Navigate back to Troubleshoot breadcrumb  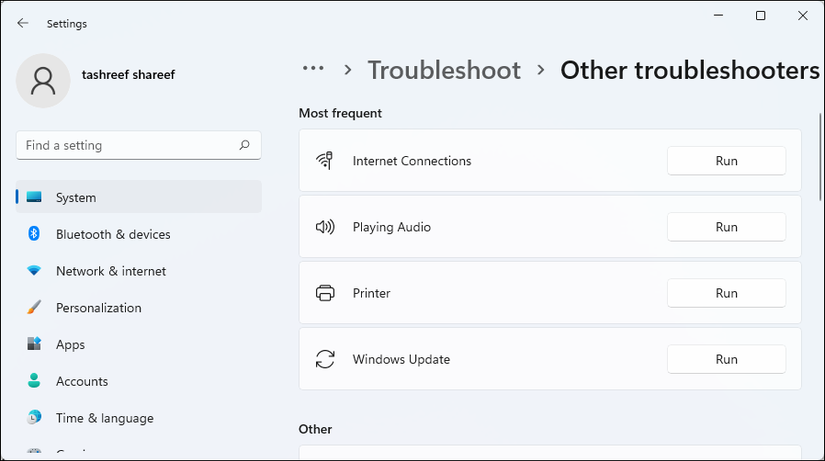[x=444, y=70]
